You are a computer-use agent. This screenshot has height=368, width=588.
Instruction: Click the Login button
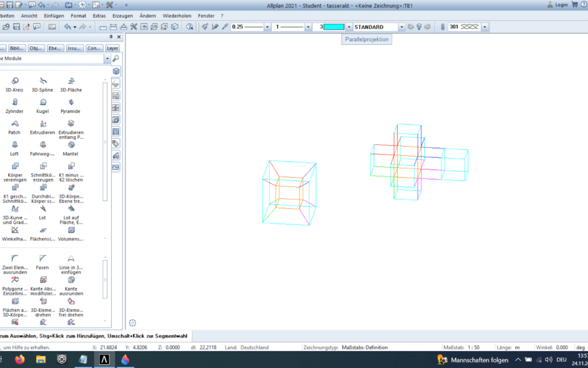(557, 4)
